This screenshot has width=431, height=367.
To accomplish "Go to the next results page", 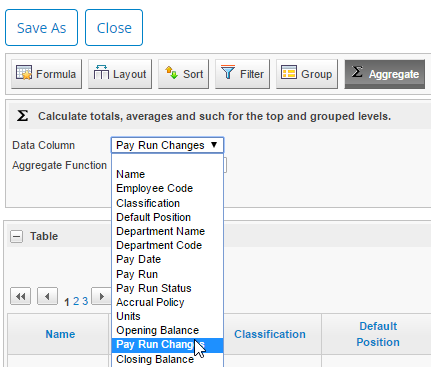I will pos(101,296).
